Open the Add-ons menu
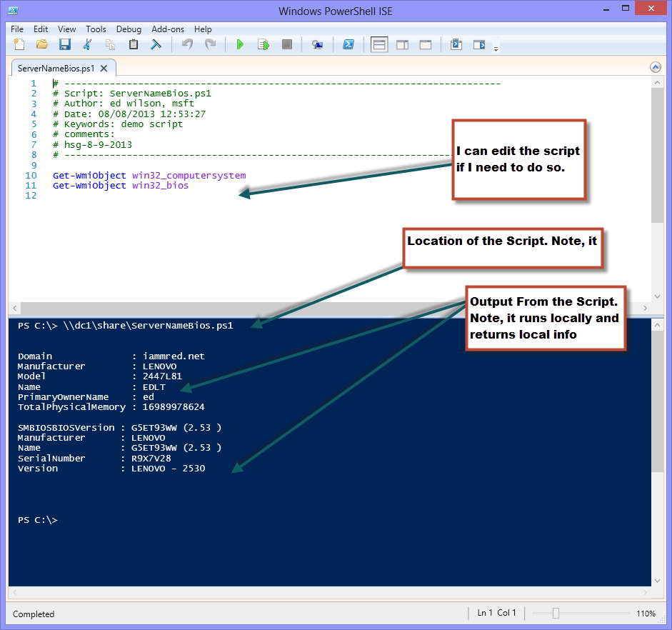This screenshot has width=672, height=630. click(168, 29)
